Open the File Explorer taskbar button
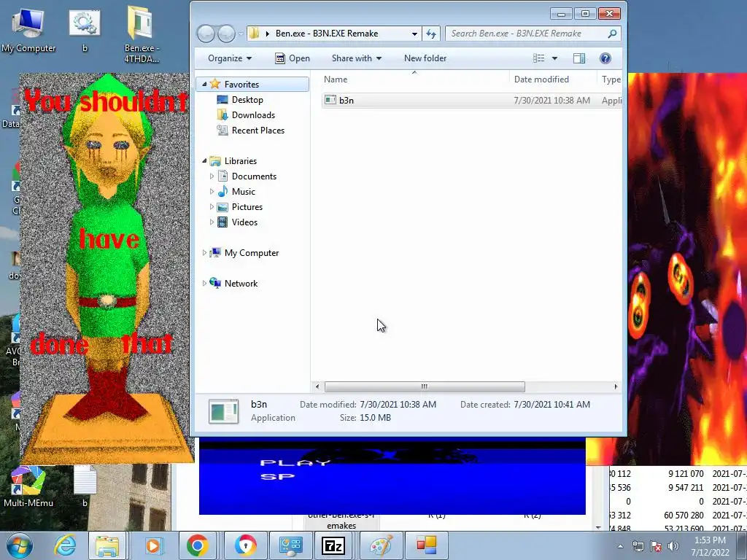 (x=107, y=545)
